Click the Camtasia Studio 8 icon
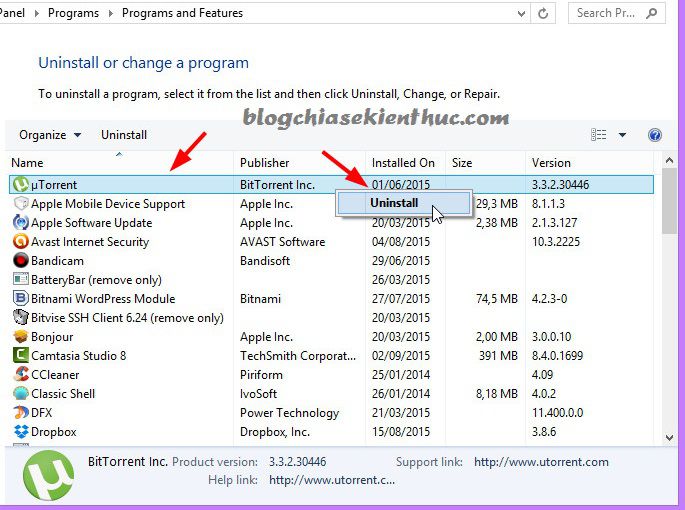685x510 pixels. [x=21, y=355]
